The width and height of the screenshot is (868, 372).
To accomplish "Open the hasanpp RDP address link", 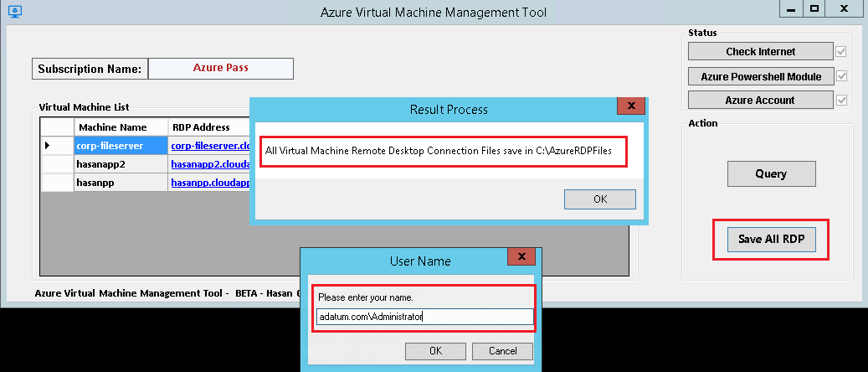I will coord(210,183).
